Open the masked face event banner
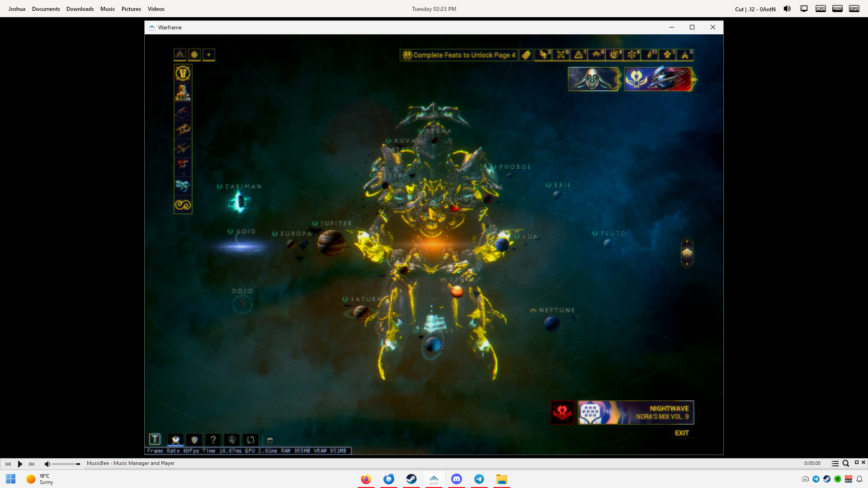868x488 pixels. pos(594,79)
